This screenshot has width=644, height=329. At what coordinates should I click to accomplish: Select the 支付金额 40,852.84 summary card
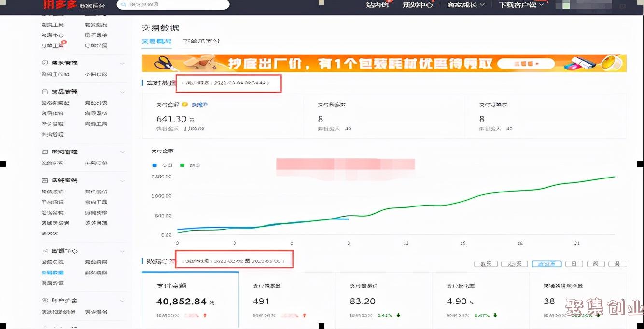(x=190, y=300)
